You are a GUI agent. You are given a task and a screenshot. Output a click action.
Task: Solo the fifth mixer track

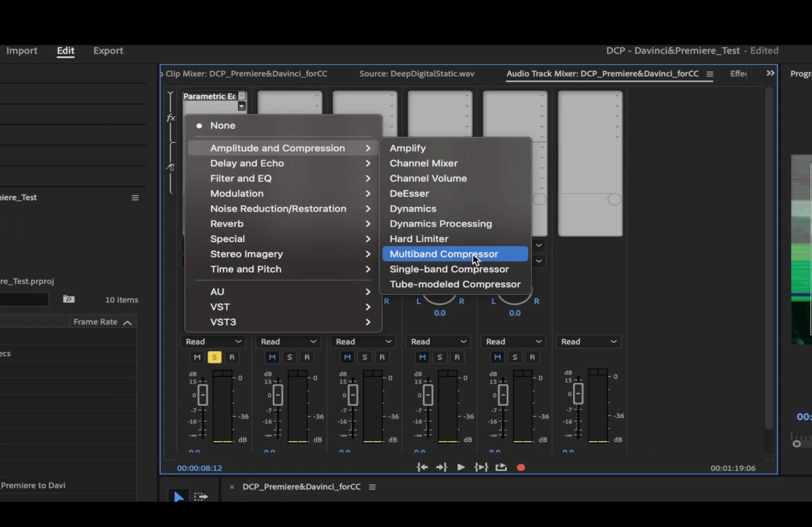(x=515, y=357)
